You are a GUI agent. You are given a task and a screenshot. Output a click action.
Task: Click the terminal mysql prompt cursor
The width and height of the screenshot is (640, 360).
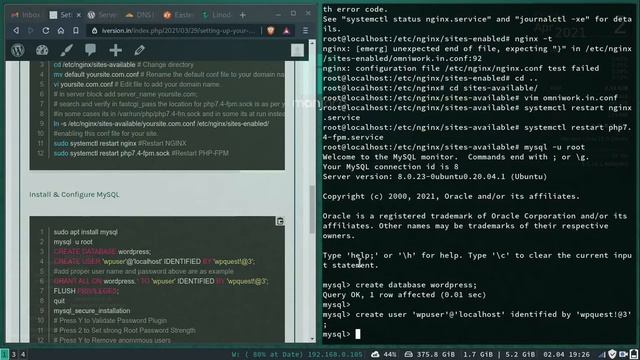pyautogui.click(x=358, y=334)
